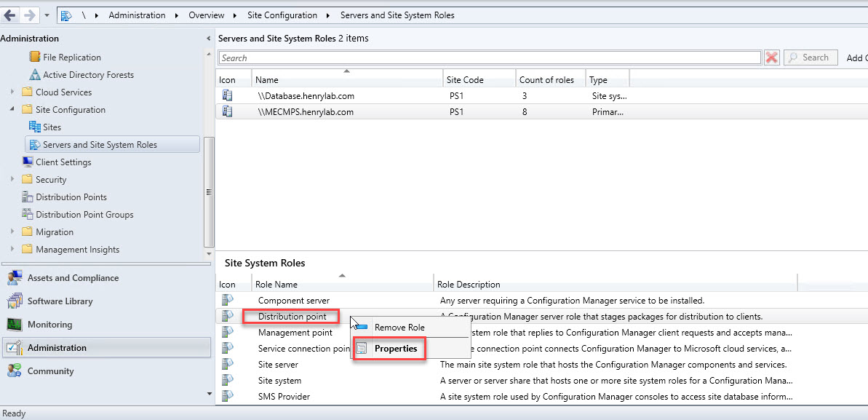
Task: Click the red X clear search icon
Action: pyautogui.click(x=772, y=58)
